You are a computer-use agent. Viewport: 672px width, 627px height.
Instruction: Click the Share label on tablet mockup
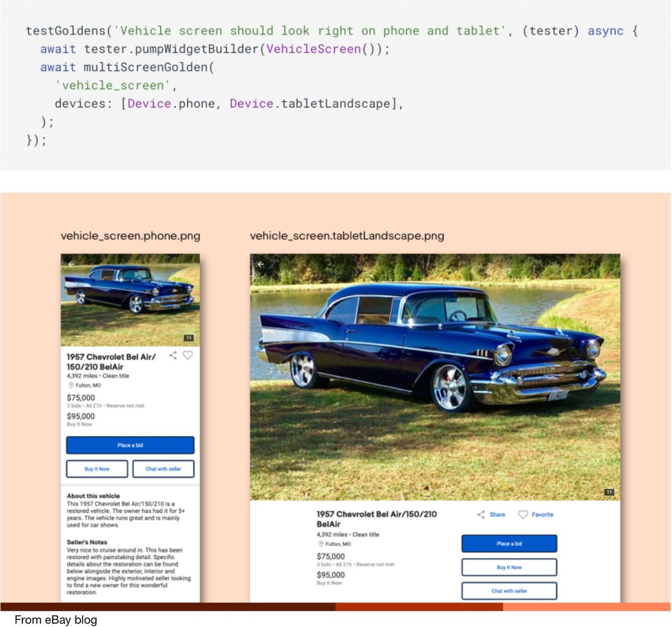click(497, 514)
